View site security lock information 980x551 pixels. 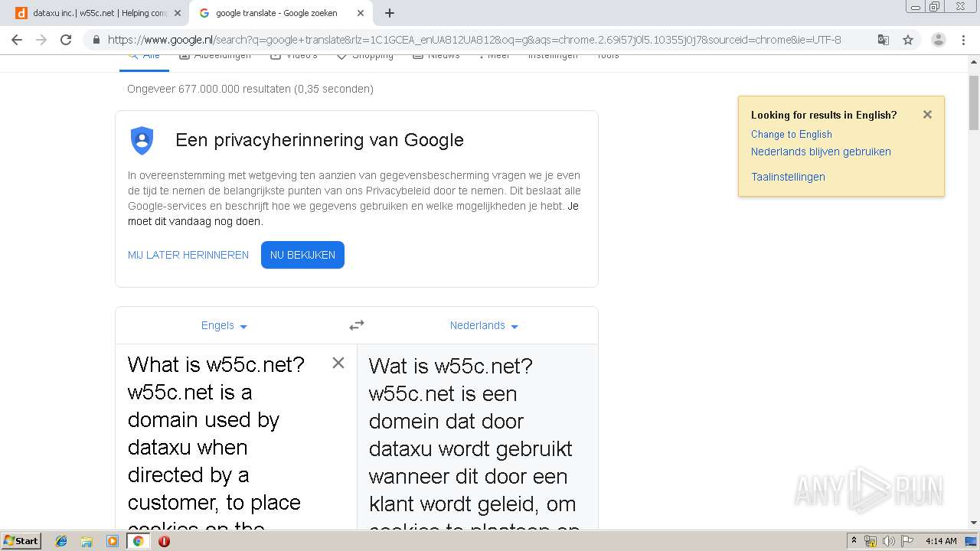[x=96, y=40]
